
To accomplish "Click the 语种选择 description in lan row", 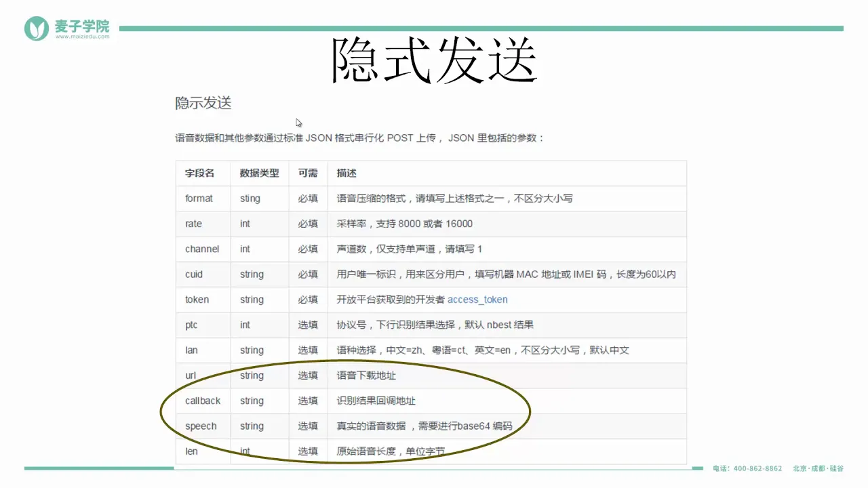I will pos(484,350).
